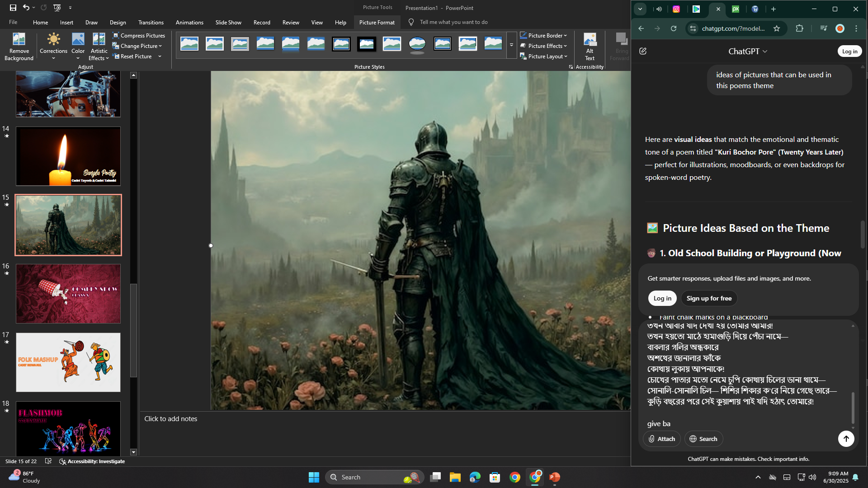
Task: Open the Picture Layout dropdown
Action: pos(543,56)
